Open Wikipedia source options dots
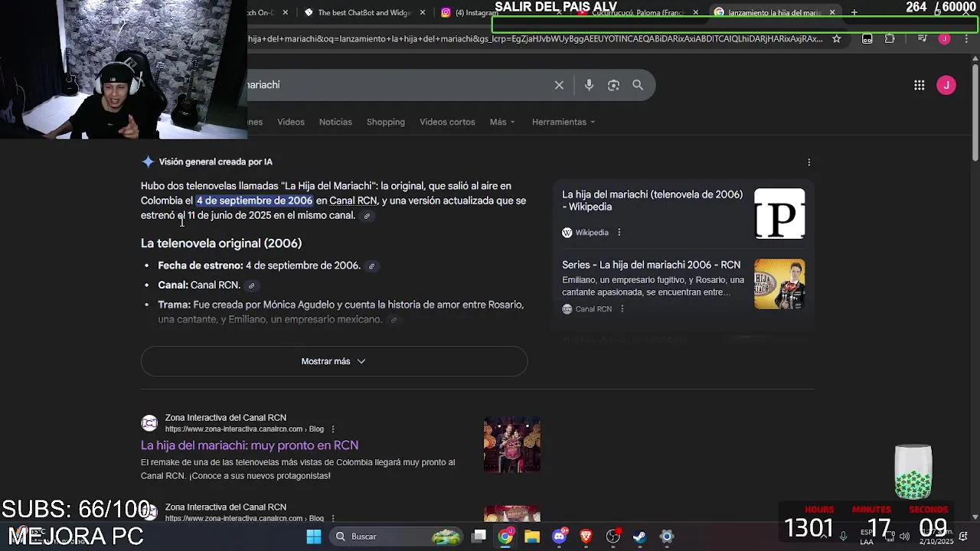 (x=619, y=233)
